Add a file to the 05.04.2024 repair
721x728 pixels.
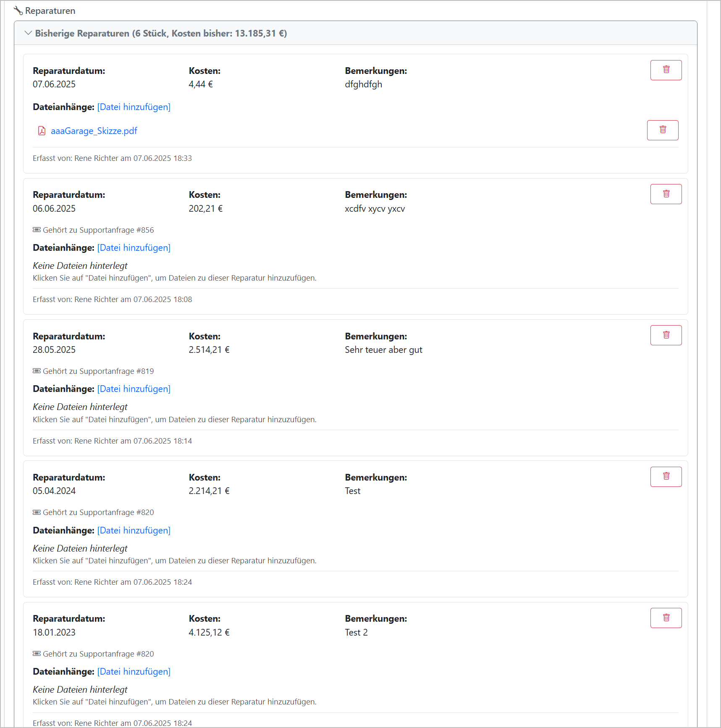[x=134, y=531]
